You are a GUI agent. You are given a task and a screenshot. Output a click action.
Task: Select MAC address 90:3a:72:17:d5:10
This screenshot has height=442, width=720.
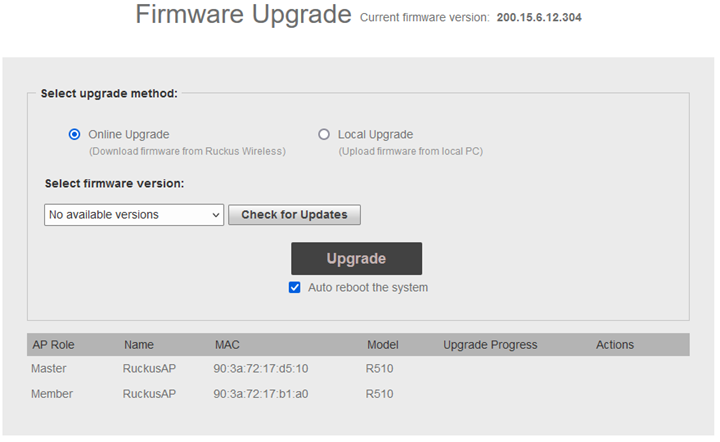coord(260,368)
